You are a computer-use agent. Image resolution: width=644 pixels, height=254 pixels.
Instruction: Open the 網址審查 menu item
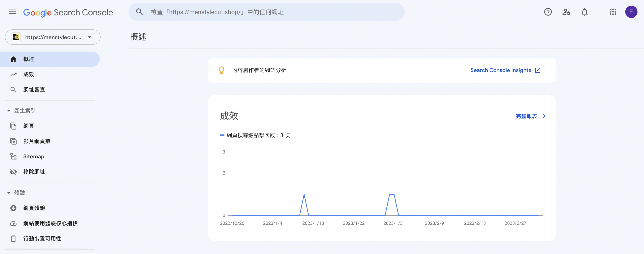click(50, 90)
